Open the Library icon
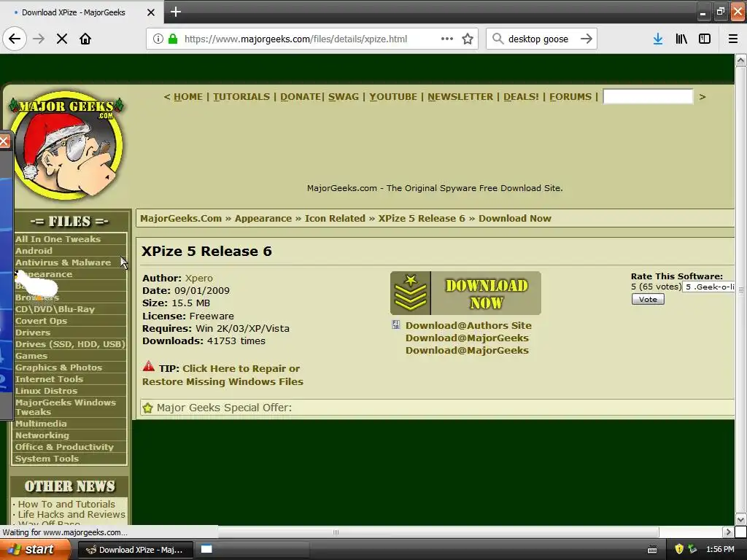Viewport: 747px width, 560px height. click(x=681, y=39)
